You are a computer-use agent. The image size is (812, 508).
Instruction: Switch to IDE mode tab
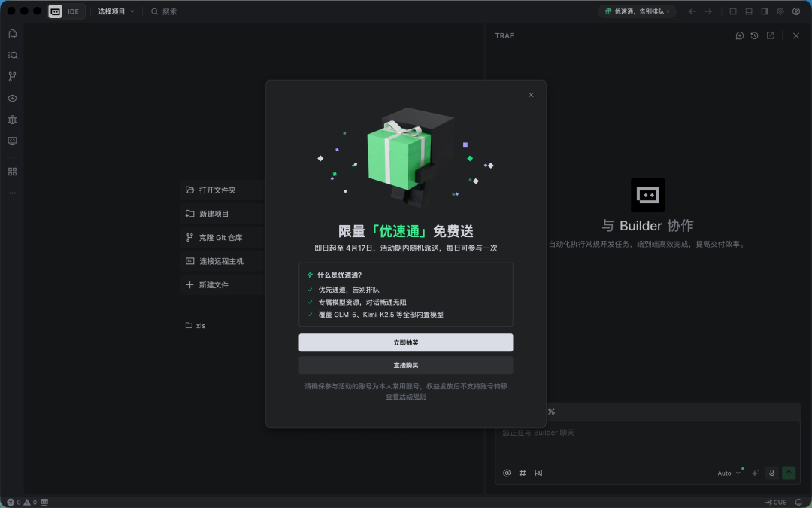click(73, 11)
